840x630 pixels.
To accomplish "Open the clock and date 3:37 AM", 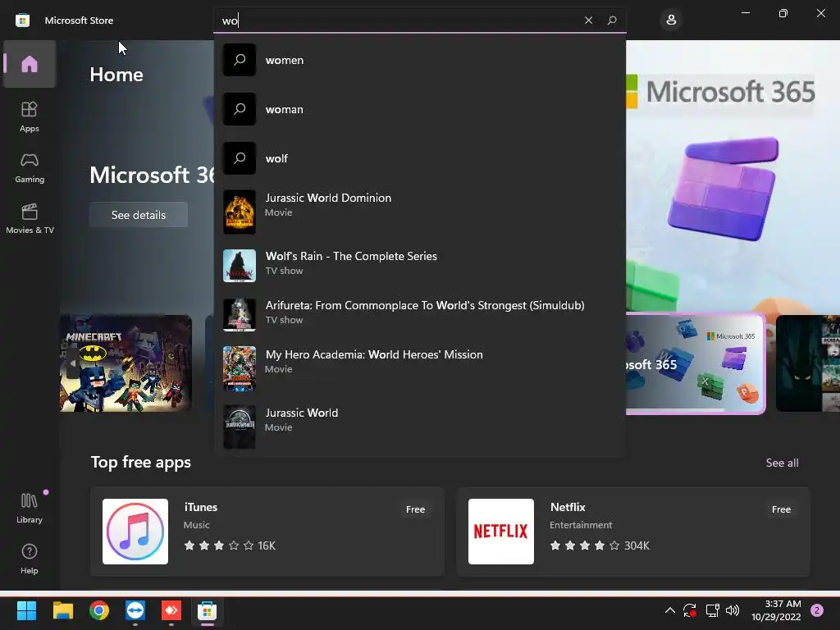I will coord(776,610).
